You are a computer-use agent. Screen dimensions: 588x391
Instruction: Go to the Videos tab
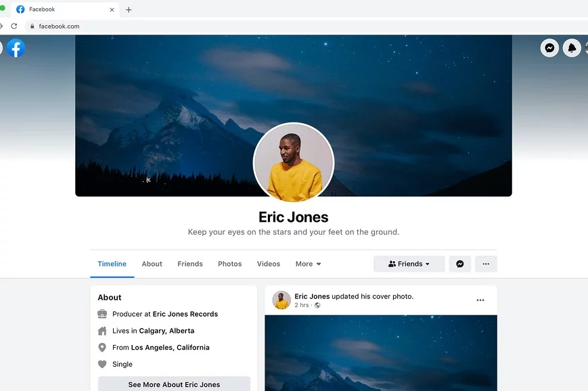[269, 264]
